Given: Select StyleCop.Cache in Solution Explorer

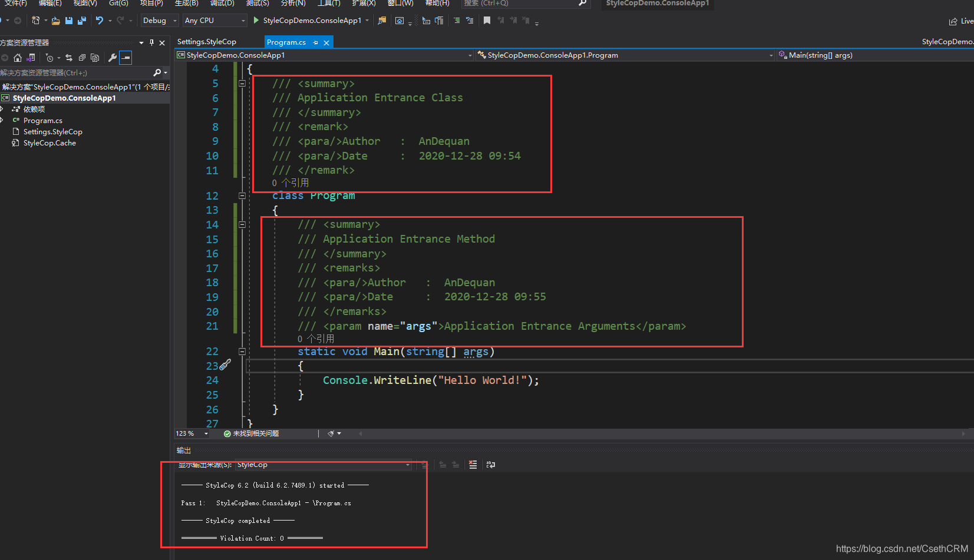Looking at the screenshot, I should [x=49, y=143].
